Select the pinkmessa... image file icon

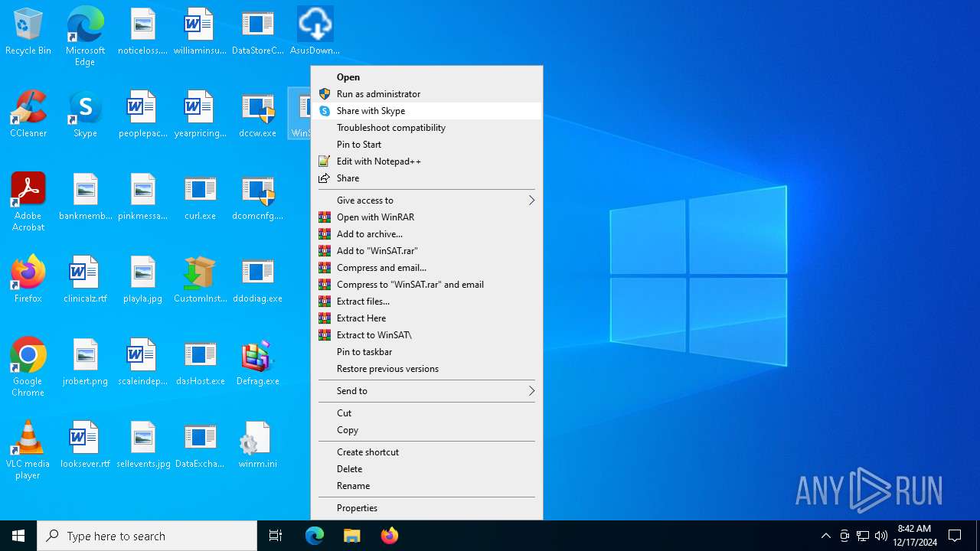coord(142,197)
